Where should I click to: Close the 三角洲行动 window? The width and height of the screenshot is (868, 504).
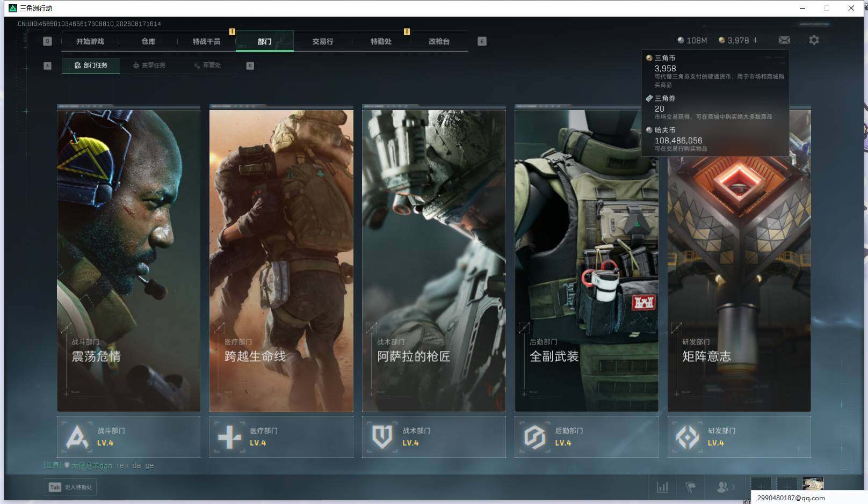(x=851, y=8)
